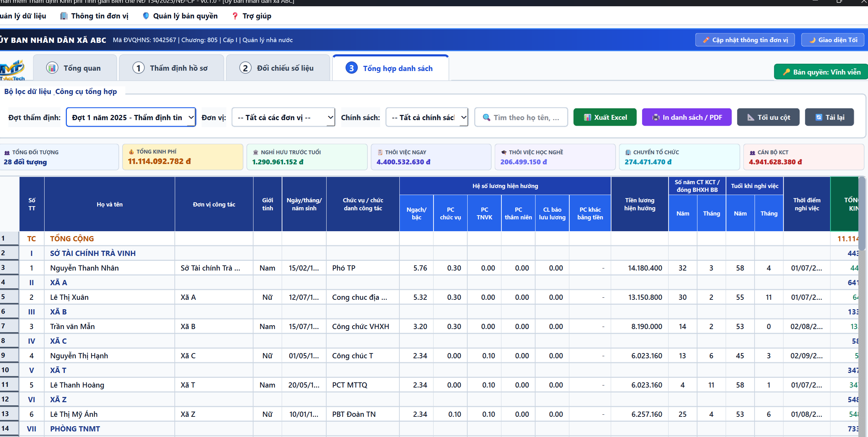The height and width of the screenshot is (437, 868).
Task: Open the Đợt thẩm định dropdown
Action: 131,118
